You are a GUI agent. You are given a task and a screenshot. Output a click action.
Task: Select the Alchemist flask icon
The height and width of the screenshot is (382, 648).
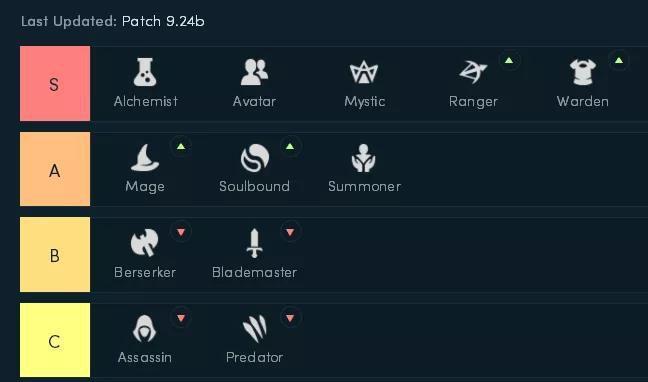[145, 72]
